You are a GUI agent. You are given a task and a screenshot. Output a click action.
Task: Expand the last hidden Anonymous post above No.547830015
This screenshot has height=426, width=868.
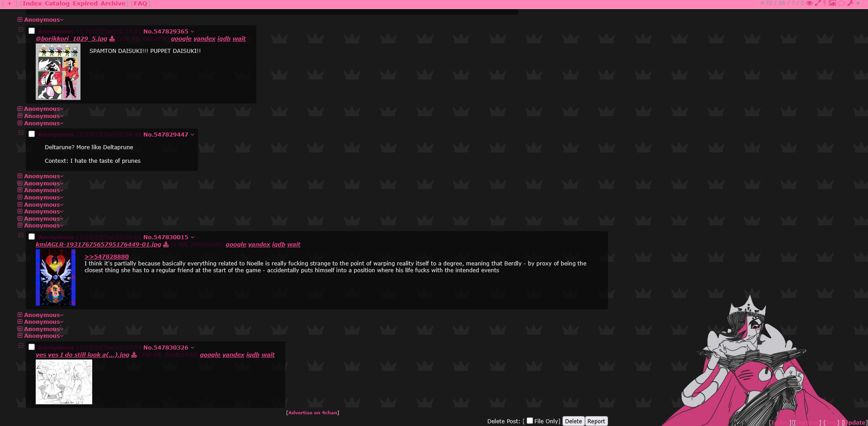[20, 225]
